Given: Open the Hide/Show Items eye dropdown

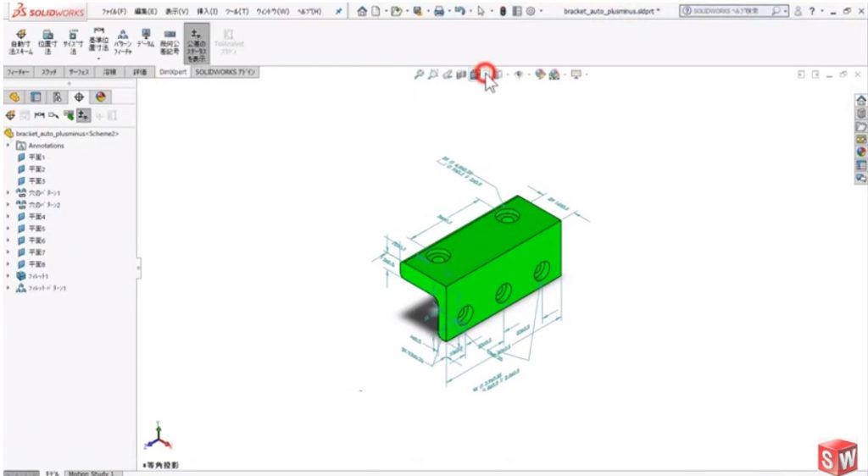Looking at the screenshot, I should (519, 75).
